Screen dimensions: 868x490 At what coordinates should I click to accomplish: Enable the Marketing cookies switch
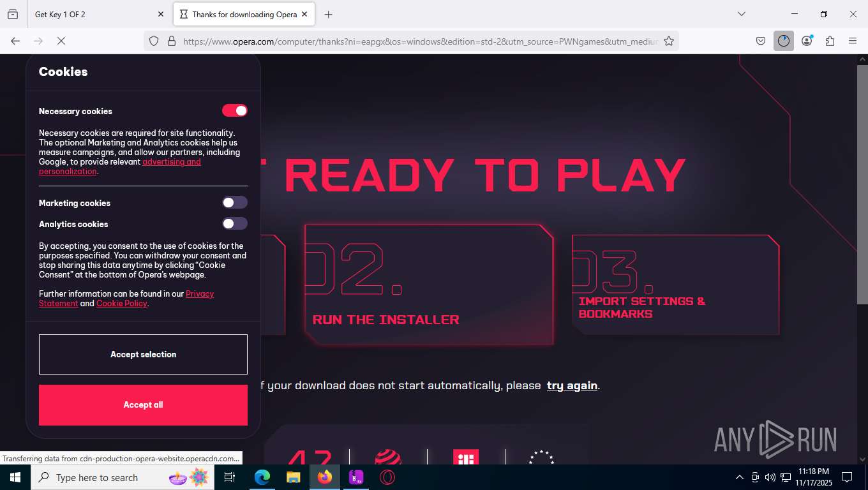235,203
